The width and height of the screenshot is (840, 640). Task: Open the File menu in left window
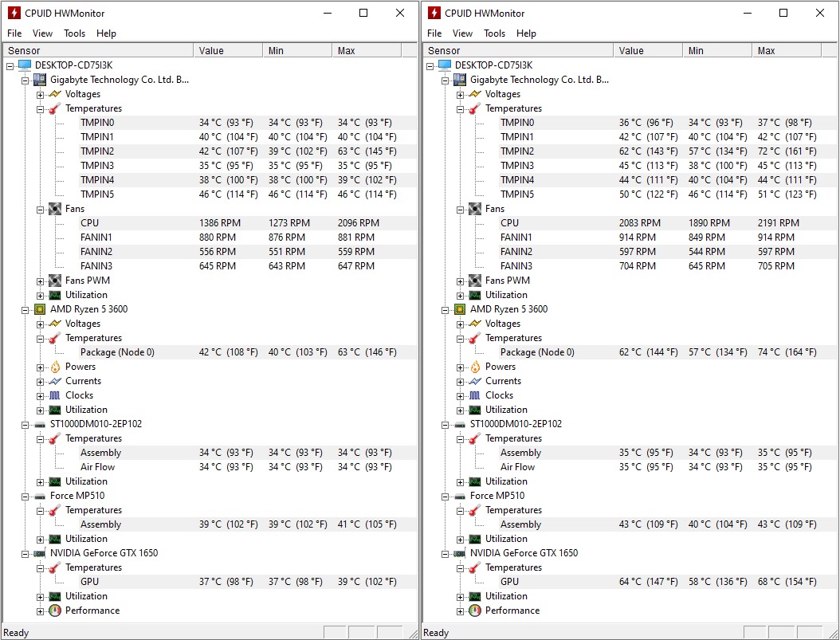(x=14, y=33)
